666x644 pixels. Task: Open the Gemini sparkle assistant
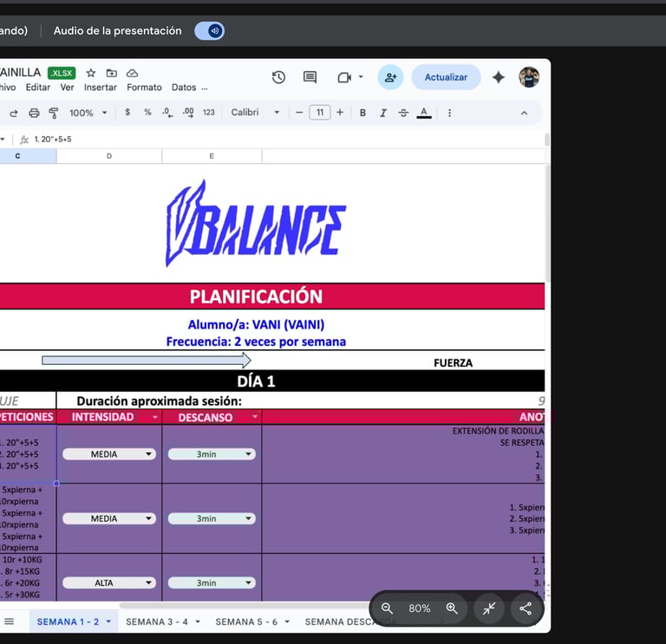499,77
